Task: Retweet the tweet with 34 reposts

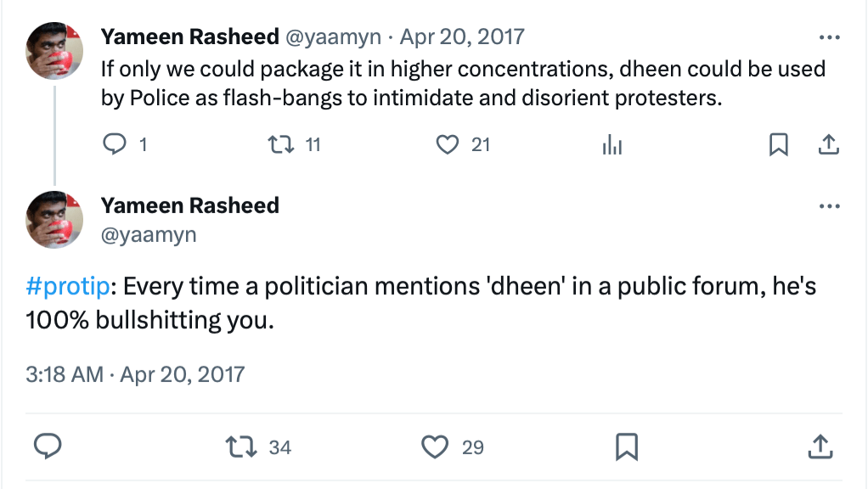Action: [240, 446]
